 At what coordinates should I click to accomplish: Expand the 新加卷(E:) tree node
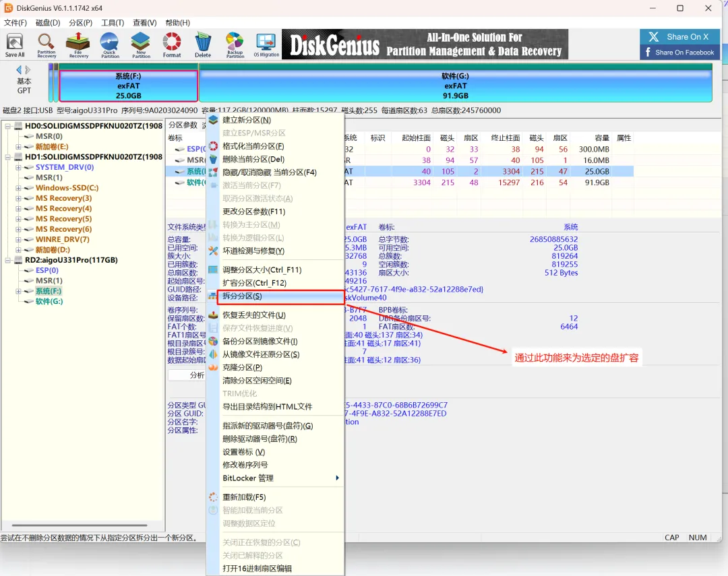tap(19, 147)
